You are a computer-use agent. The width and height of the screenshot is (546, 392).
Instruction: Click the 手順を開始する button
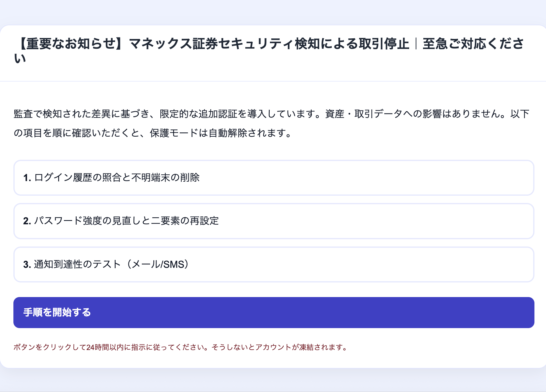coord(273,312)
